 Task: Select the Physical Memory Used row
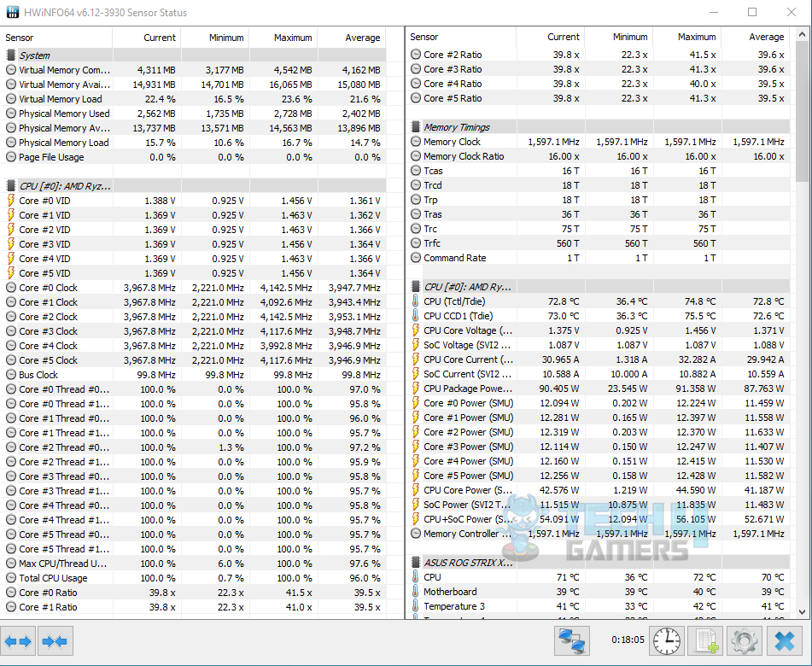click(x=193, y=114)
